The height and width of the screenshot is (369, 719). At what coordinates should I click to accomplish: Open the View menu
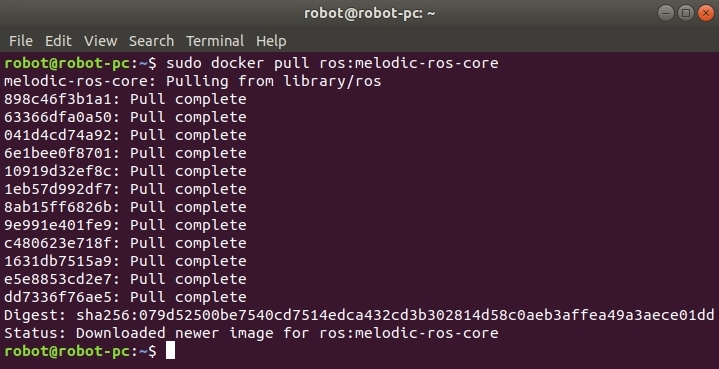click(x=100, y=41)
